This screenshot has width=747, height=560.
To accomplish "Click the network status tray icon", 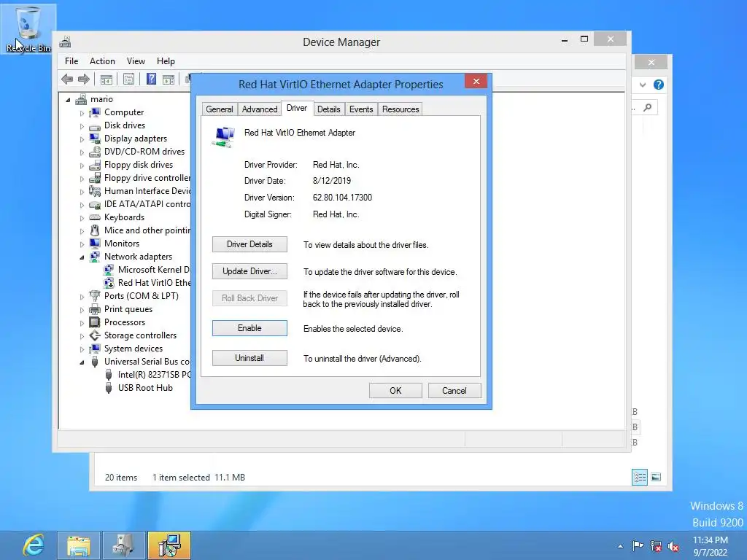I will click(656, 545).
